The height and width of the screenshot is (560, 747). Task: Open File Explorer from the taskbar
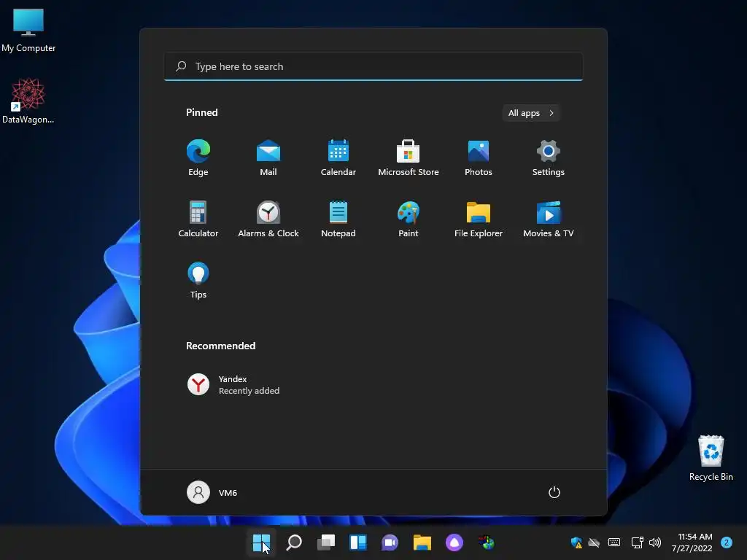[422, 542]
